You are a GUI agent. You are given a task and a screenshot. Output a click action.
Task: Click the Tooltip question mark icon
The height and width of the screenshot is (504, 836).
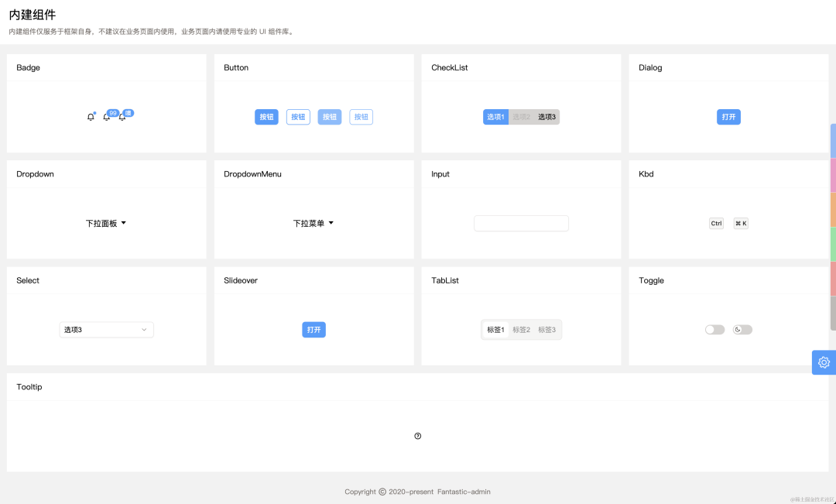pyautogui.click(x=417, y=436)
